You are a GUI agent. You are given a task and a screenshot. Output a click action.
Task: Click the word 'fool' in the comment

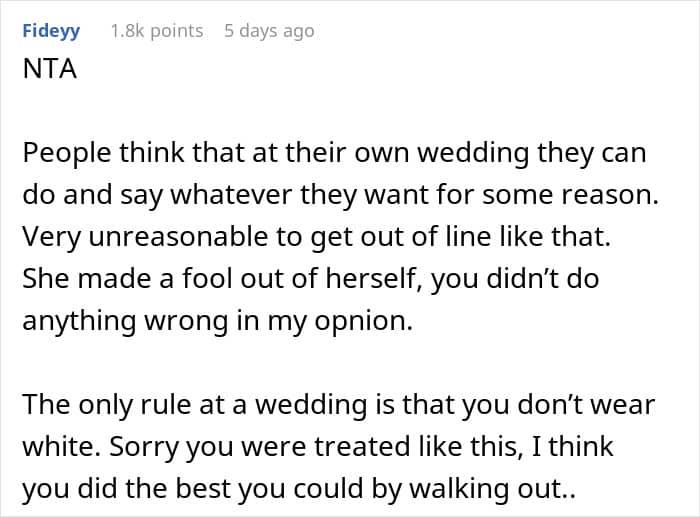click(207, 279)
